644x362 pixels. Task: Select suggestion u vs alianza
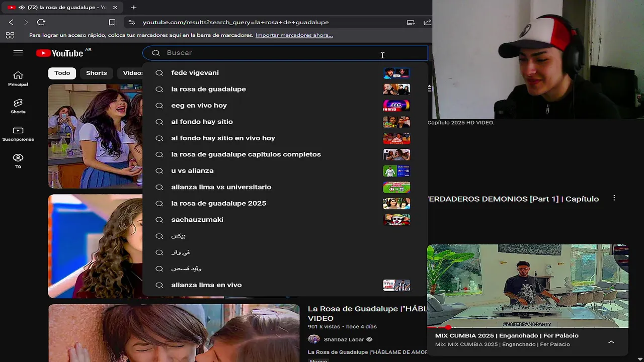click(285, 171)
